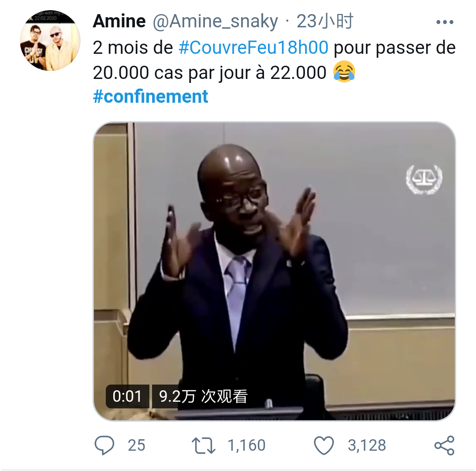Tap the retweet arrows icon
Viewport: 476px width, 471px height.
point(203,445)
